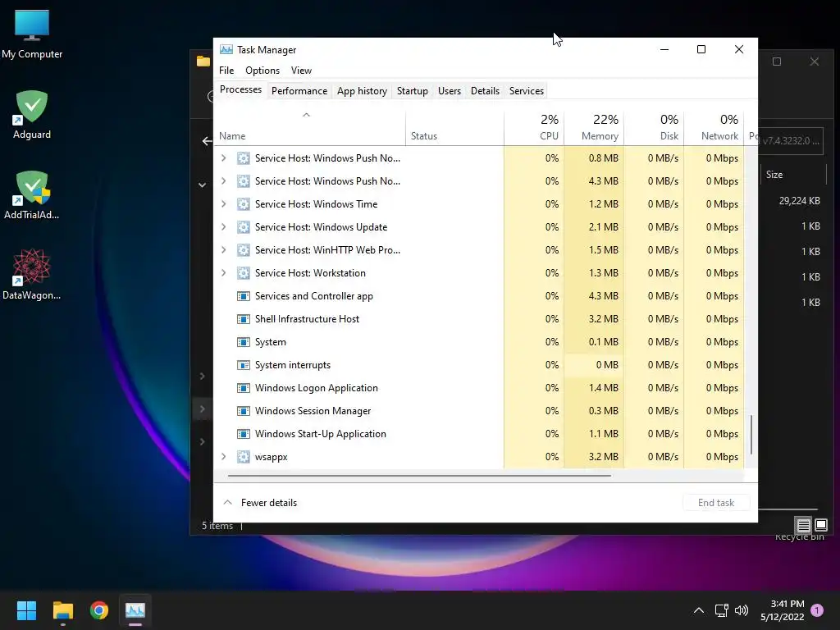Open the Task Manager File menu
This screenshot has width=840, height=630.
click(226, 71)
